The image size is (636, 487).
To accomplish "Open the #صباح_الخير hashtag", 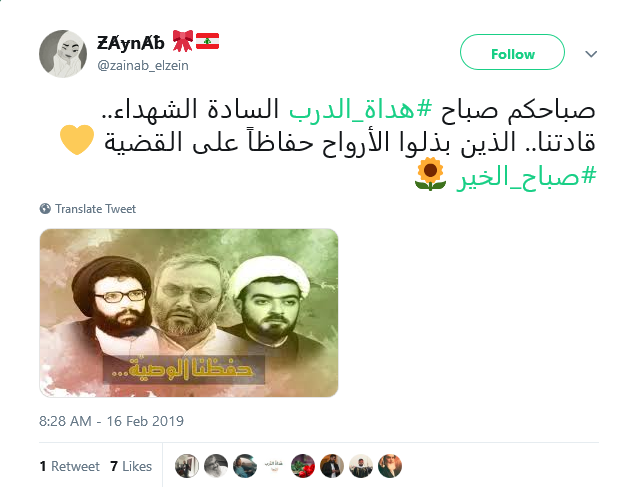I will (526, 177).
